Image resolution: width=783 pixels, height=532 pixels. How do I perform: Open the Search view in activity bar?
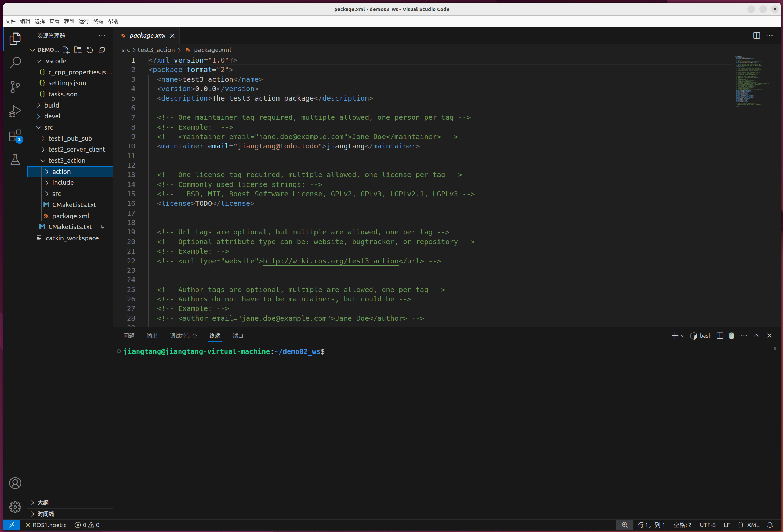point(15,63)
